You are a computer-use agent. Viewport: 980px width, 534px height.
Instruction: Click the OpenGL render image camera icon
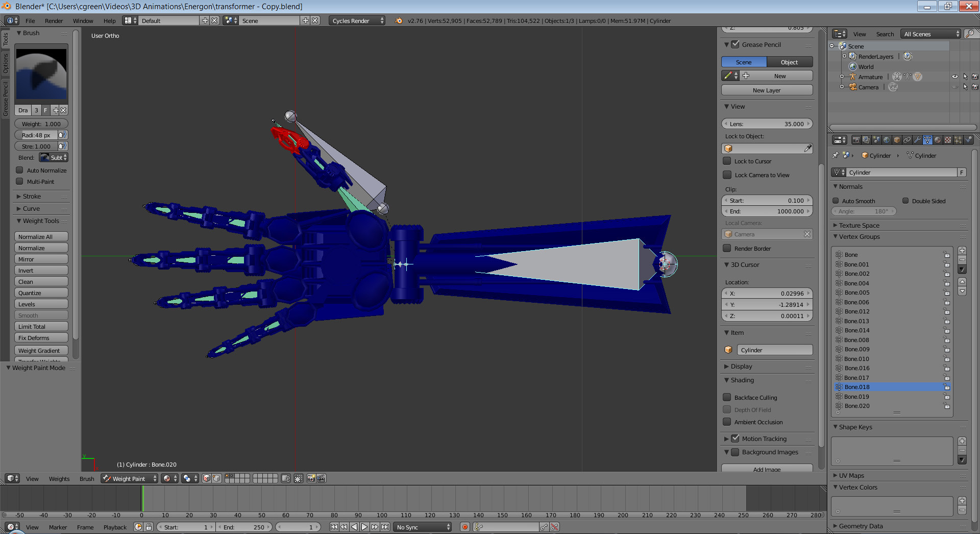311,478
